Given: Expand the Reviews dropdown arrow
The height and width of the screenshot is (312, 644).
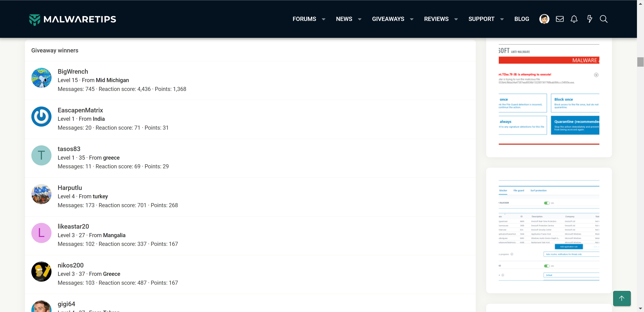Looking at the screenshot, I should pyautogui.click(x=456, y=19).
